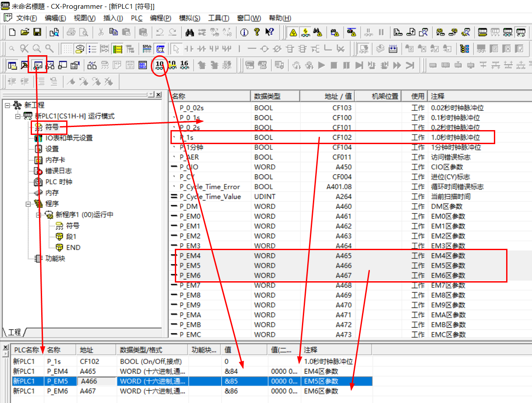The image size is (532, 403).
Task: Collapse the 新PLC1[CS1H-H] tree node
Action: click(x=18, y=116)
